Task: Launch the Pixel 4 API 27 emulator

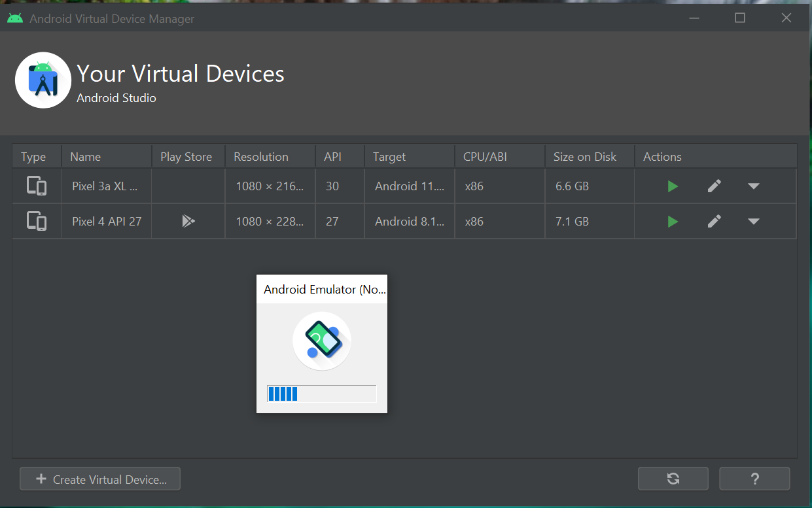Action: pyautogui.click(x=673, y=222)
